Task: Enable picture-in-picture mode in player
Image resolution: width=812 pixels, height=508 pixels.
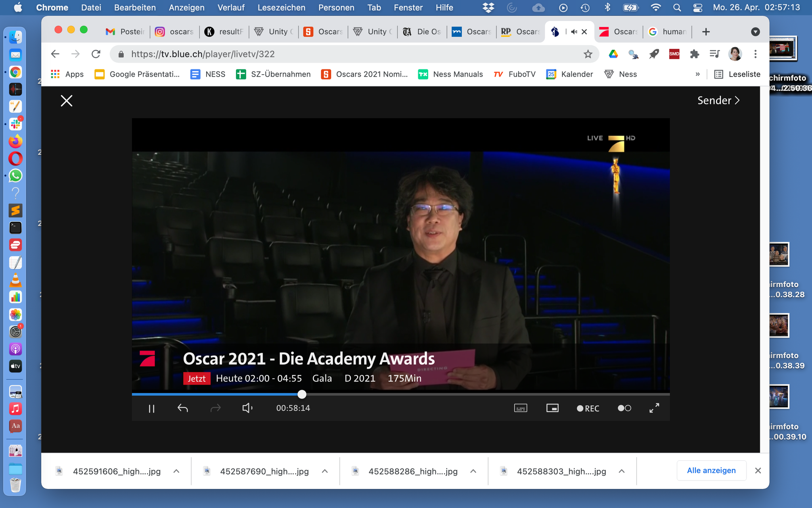Action: point(552,408)
